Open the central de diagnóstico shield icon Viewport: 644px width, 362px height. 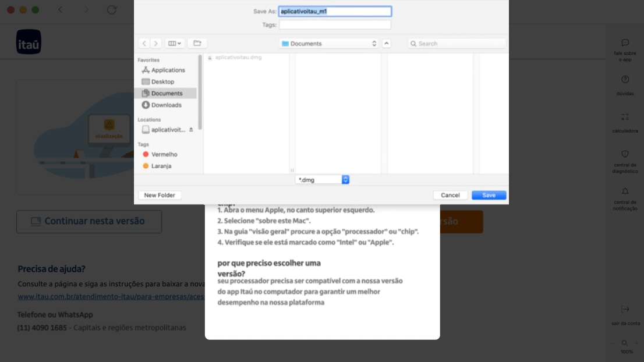(x=625, y=154)
